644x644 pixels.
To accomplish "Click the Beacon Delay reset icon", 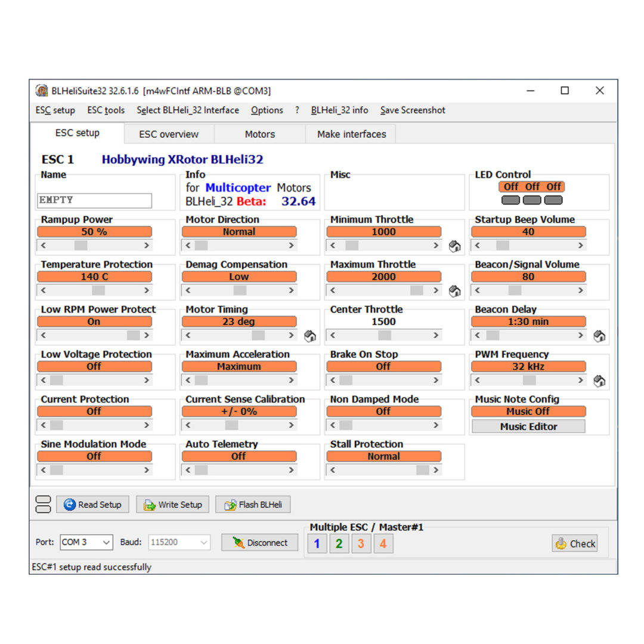I will click(x=599, y=336).
